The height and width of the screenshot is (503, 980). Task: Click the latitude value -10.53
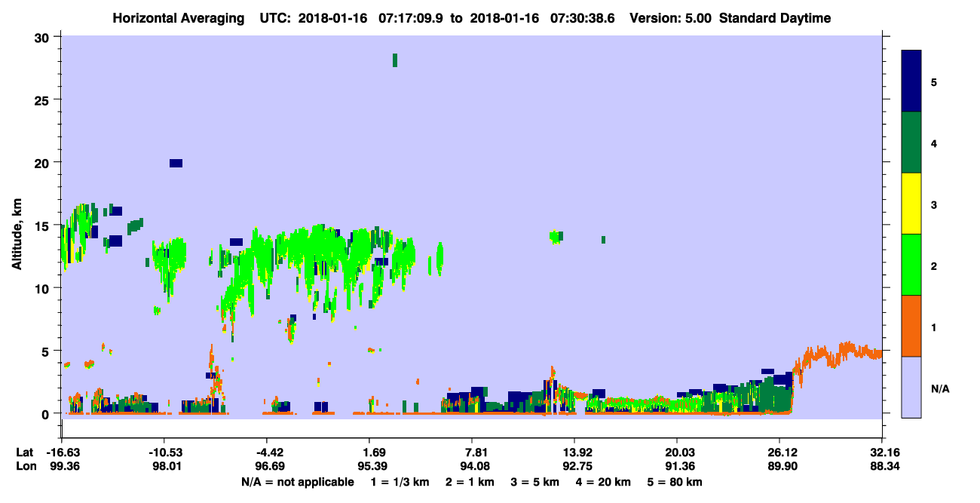pyautogui.click(x=164, y=452)
